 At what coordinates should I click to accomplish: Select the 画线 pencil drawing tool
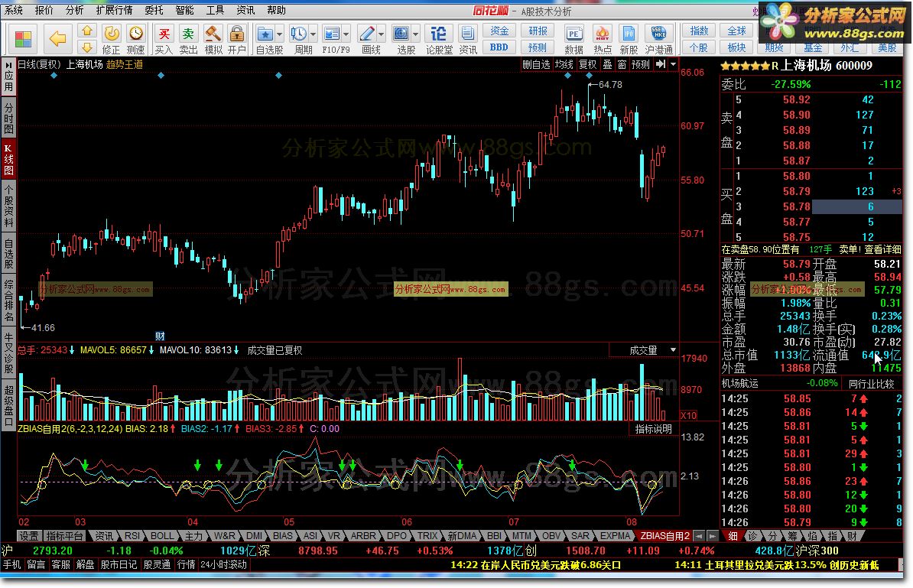[x=367, y=39]
